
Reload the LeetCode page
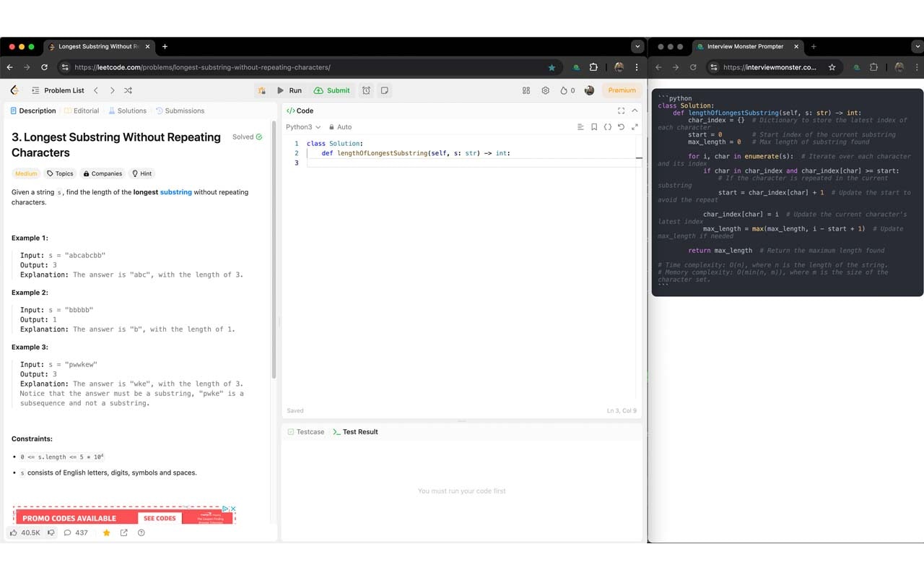(x=44, y=67)
